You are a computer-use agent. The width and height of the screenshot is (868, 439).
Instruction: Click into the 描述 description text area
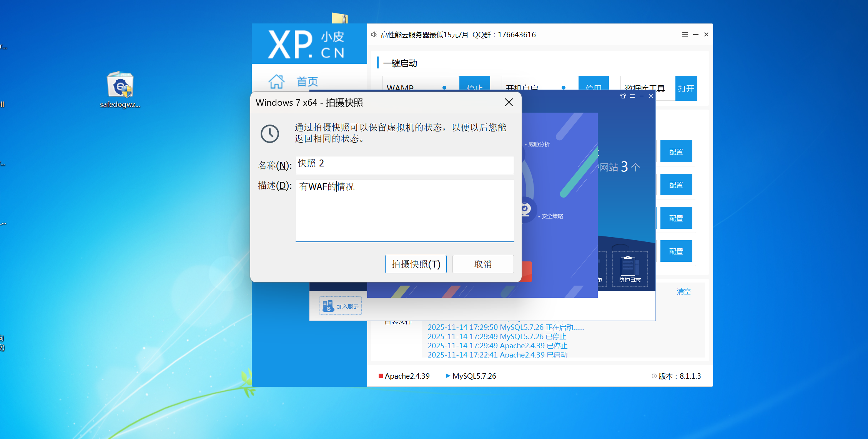[404, 211]
